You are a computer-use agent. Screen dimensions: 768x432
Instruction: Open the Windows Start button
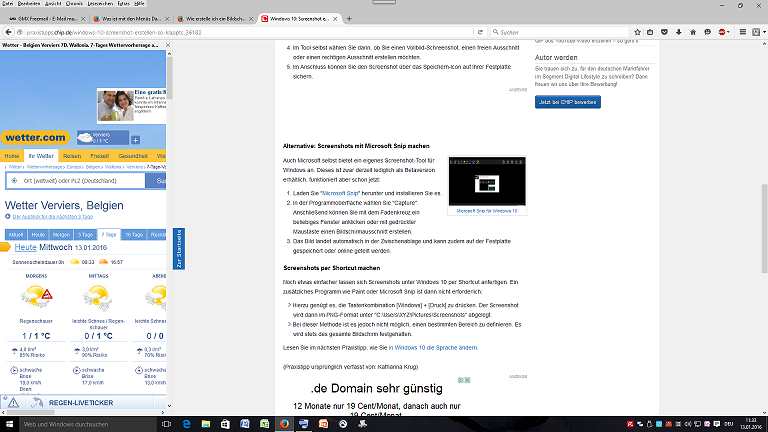[9, 424]
